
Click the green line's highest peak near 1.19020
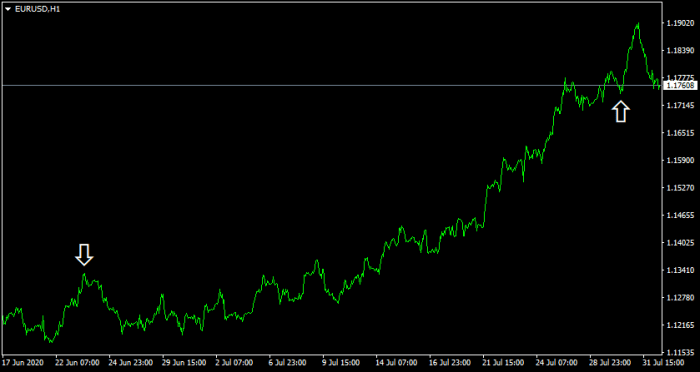[x=638, y=24]
